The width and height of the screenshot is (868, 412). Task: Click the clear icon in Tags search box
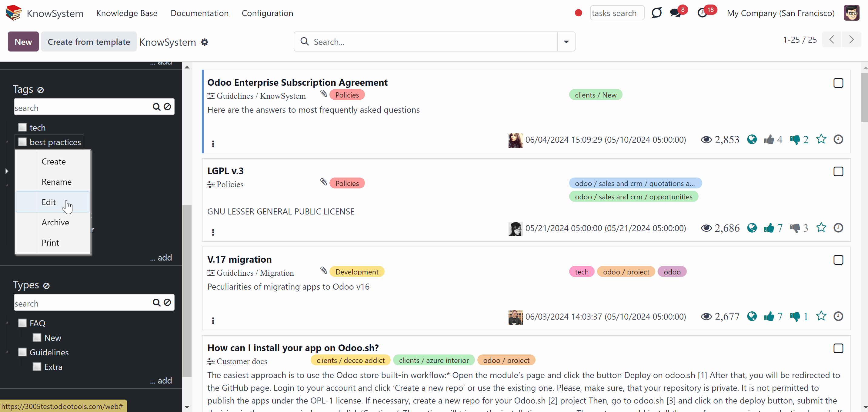167,107
